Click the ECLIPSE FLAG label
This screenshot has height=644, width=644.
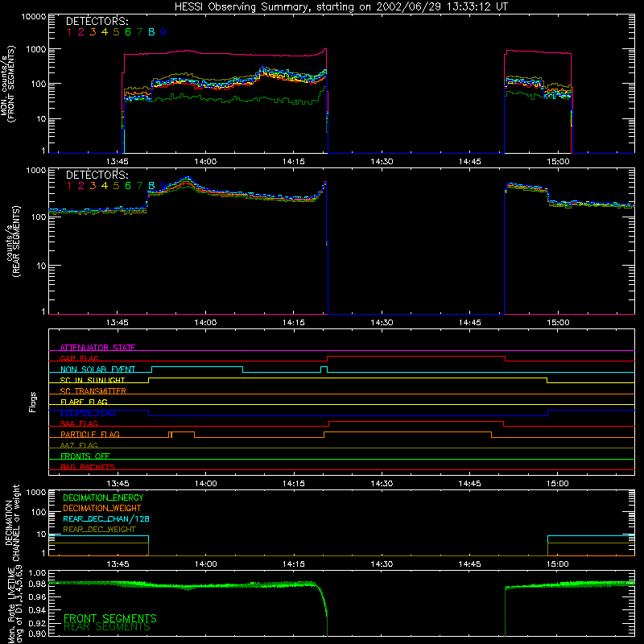[x=88, y=413]
